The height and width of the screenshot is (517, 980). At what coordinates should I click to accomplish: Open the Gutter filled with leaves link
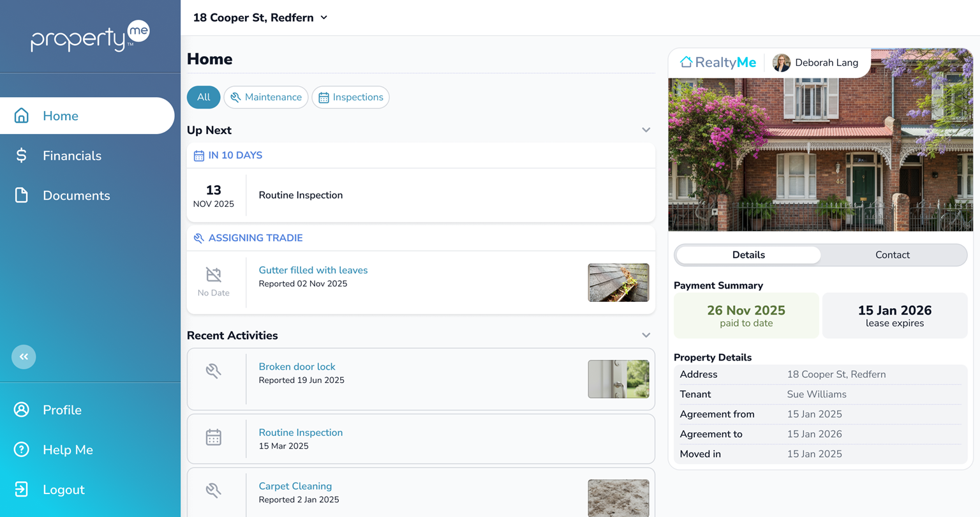pos(313,270)
